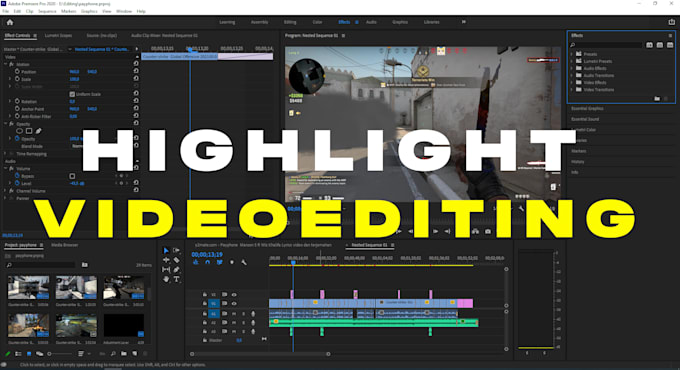This screenshot has width=680, height=370.
Task: Expand Video Transitions folder
Action: pos(572,90)
